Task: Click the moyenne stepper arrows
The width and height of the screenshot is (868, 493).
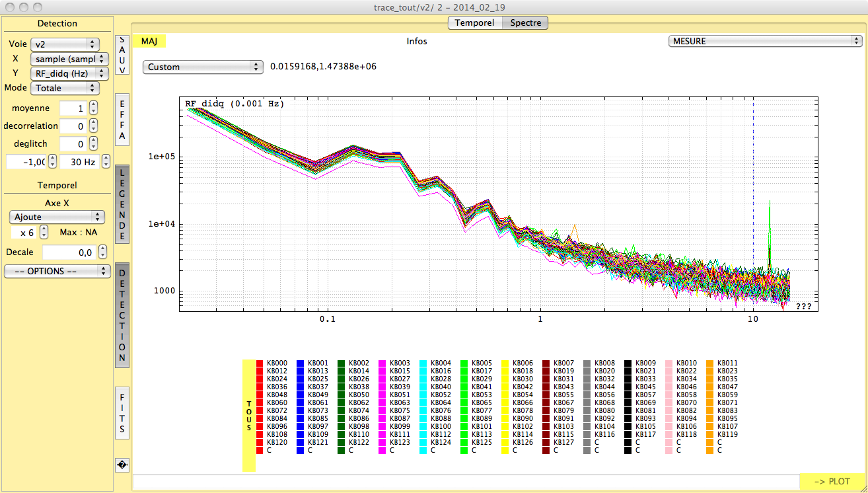Action: pyautogui.click(x=93, y=108)
